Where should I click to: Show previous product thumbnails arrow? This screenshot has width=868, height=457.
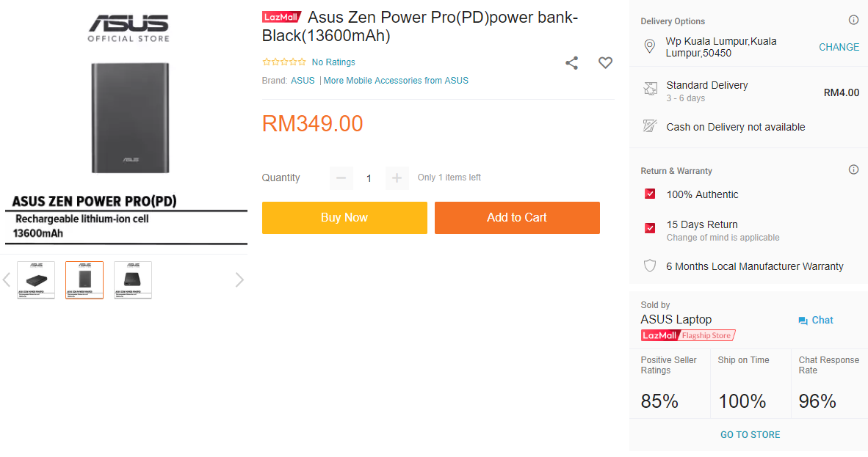(7, 279)
